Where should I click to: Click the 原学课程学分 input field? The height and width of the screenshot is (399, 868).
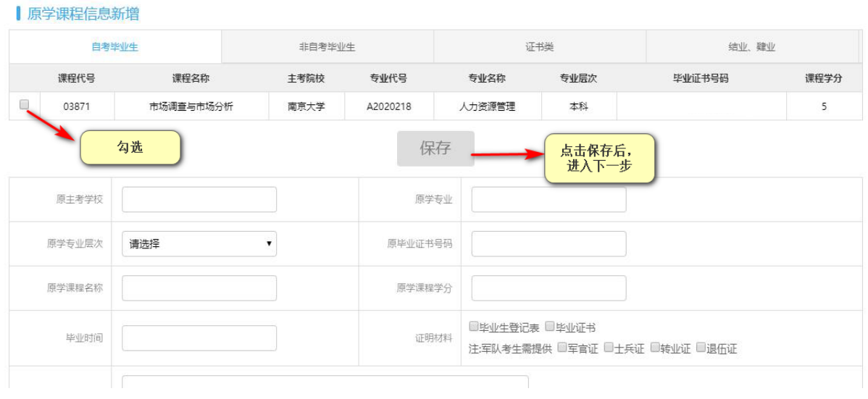tap(548, 288)
